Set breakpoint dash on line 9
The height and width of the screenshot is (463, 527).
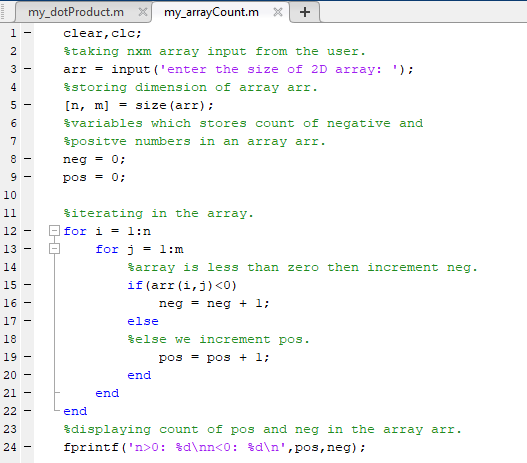coord(28,177)
